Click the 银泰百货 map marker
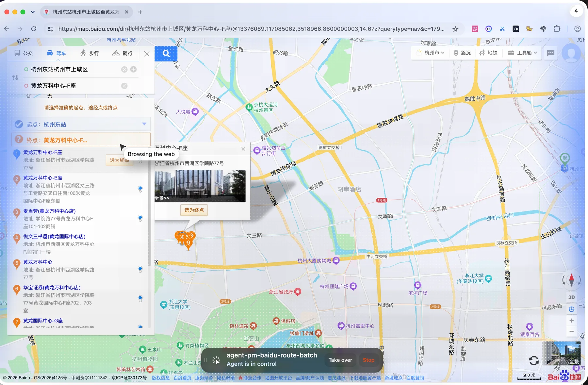Image resolution: width=588 pixels, height=385 pixels. (x=530, y=326)
